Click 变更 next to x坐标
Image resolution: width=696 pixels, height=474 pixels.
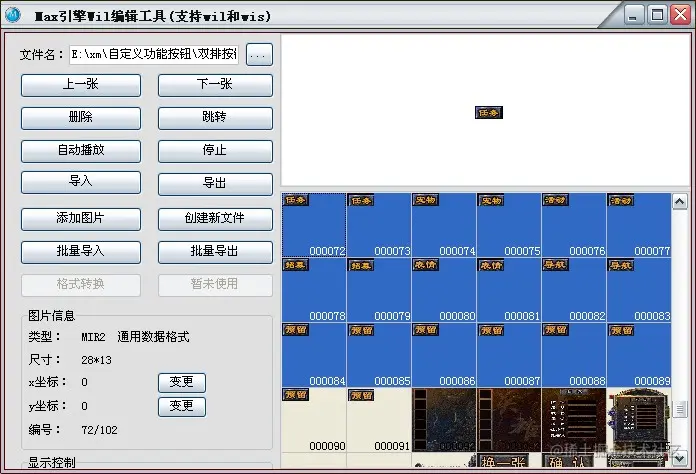[x=182, y=383]
